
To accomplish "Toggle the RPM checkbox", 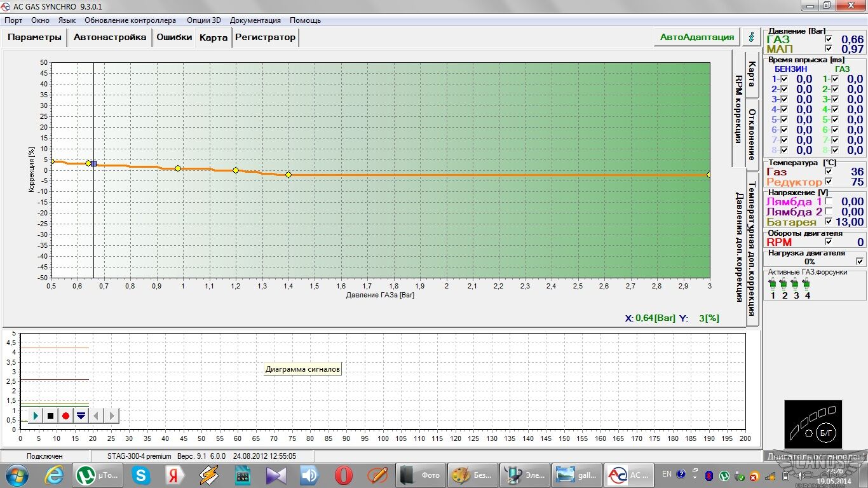I will 828,242.
